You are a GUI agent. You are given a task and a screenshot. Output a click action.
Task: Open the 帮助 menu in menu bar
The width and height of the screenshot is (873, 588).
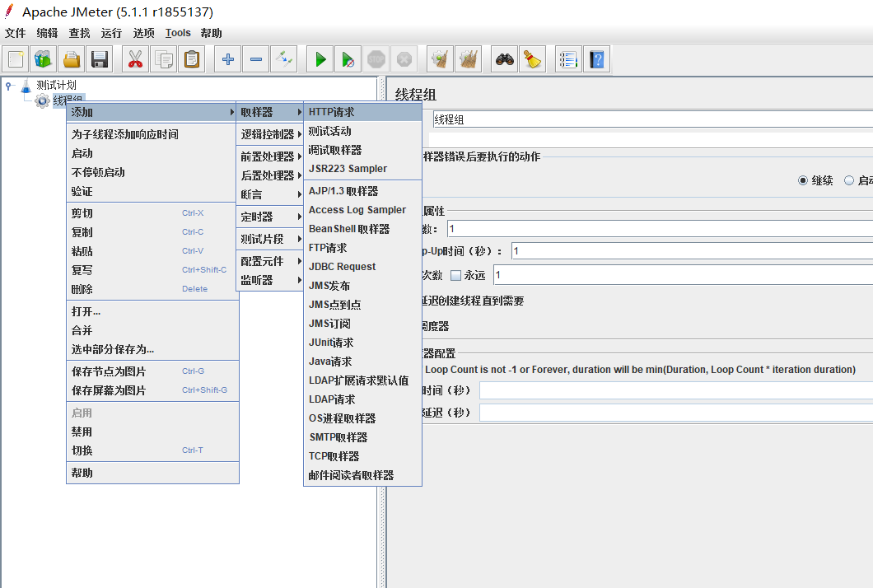[212, 33]
